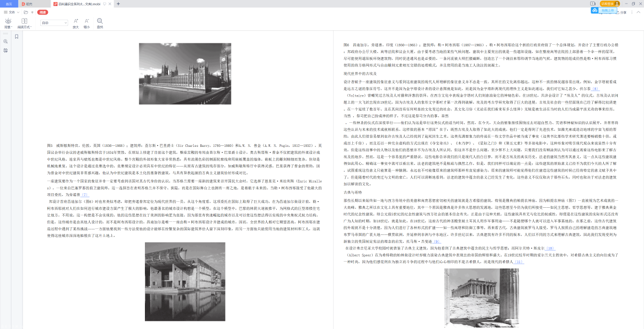
Task: Click the heading 现代世界中的古埃及
Action: [x=360, y=73]
